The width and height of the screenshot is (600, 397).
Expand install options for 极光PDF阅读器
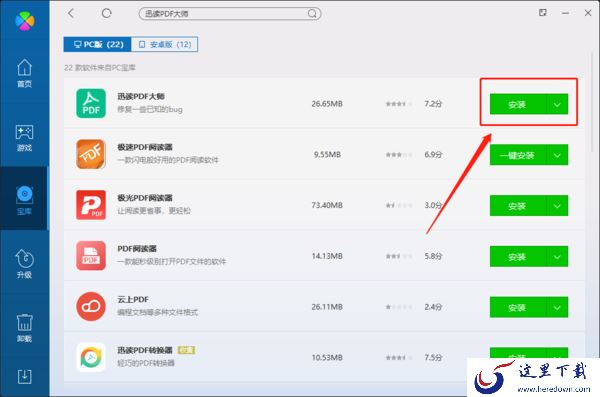click(x=557, y=206)
